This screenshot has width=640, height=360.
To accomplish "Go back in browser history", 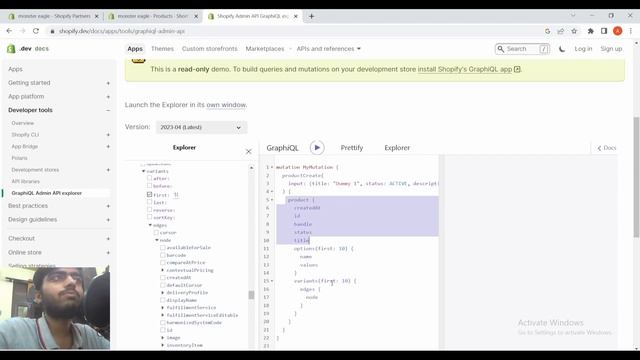I will (9, 31).
